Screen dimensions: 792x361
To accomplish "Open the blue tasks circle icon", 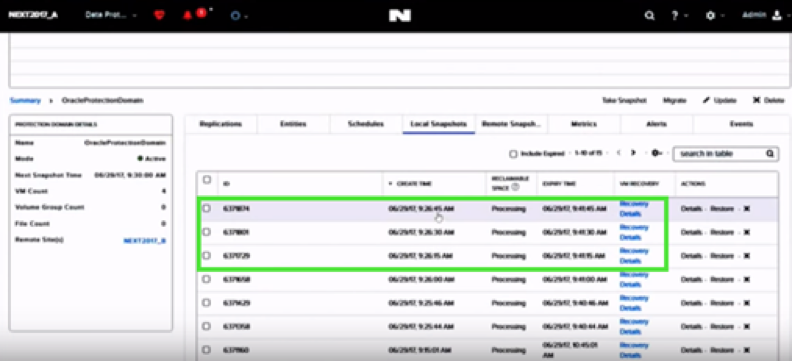I will click(x=235, y=16).
